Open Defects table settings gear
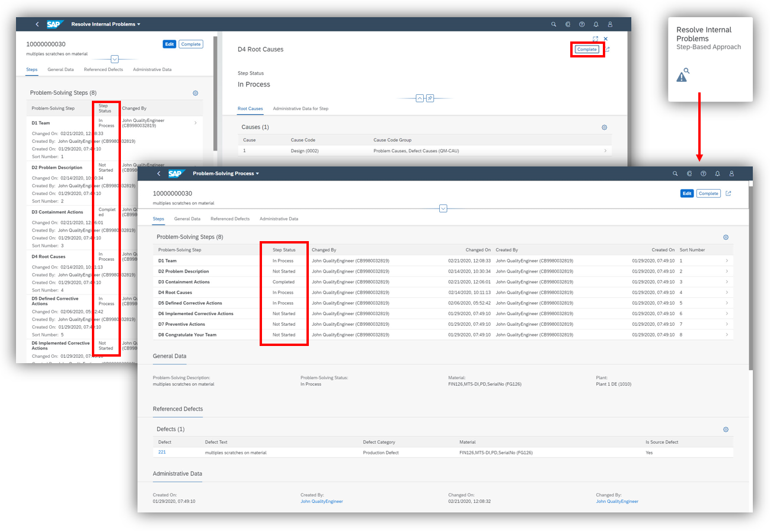The image size is (770, 532). click(x=726, y=430)
